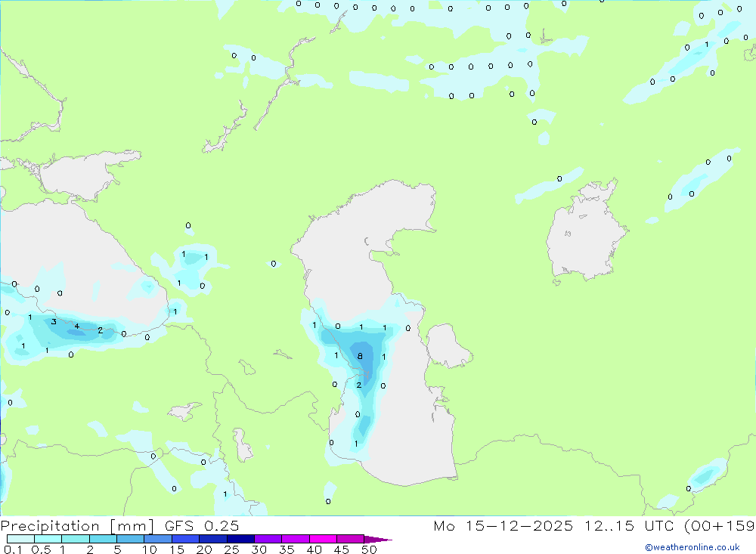Click the '15' legend scale label
This screenshot has width=756, height=554.
[177, 549]
